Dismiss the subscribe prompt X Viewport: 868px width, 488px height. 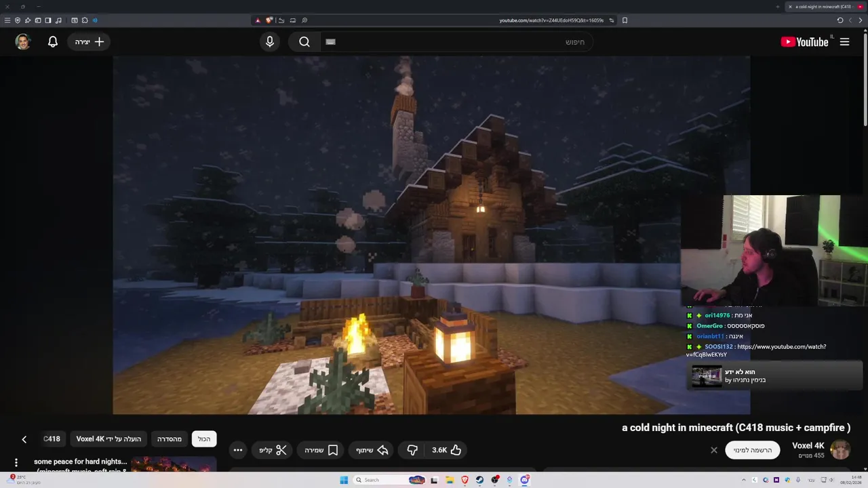pyautogui.click(x=713, y=450)
